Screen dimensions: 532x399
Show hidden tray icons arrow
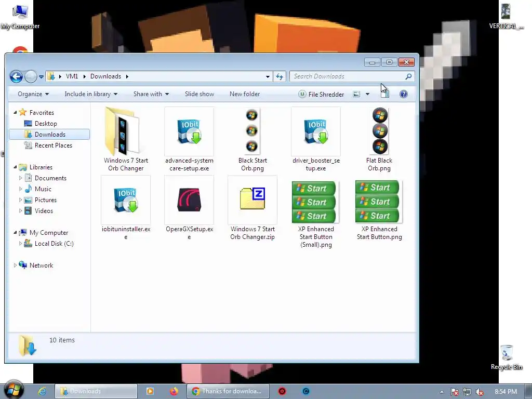tap(442, 392)
